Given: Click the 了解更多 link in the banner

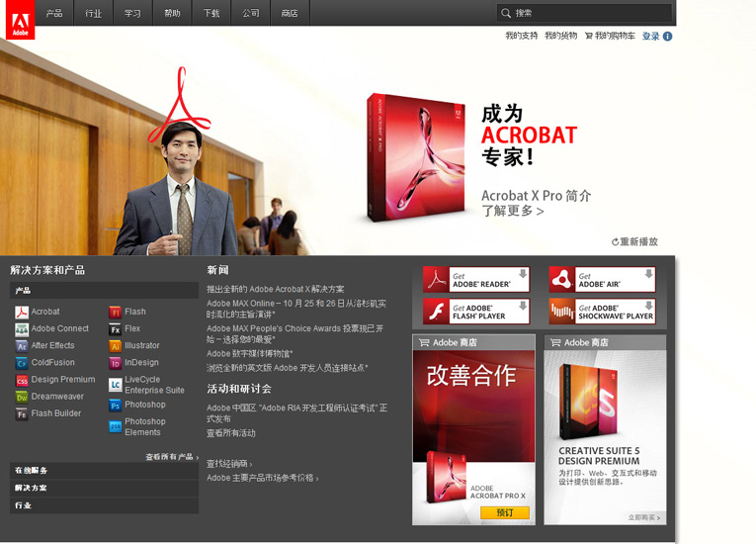Looking at the screenshot, I should click(513, 211).
